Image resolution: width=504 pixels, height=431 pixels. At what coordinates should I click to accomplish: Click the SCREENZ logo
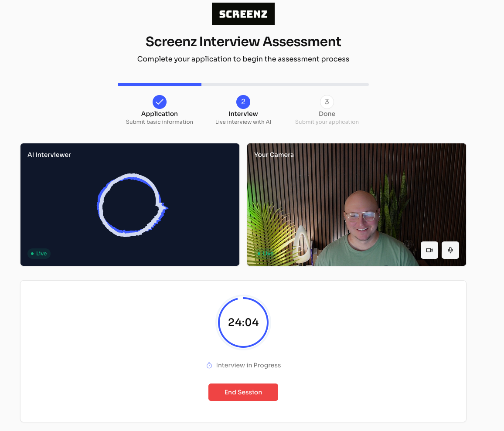[x=243, y=14]
